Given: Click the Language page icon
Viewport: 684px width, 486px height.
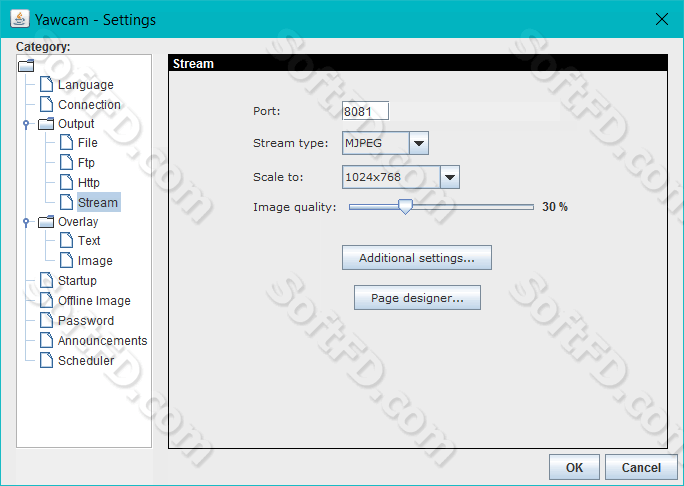Looking at the screenshot, I should pos(46,84).
